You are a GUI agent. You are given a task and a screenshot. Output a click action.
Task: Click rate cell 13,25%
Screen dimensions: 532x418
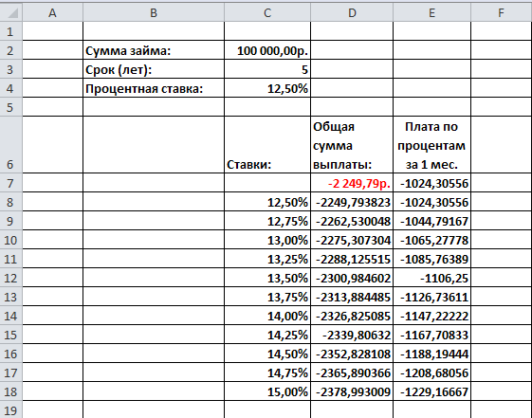tap(267, 259)
